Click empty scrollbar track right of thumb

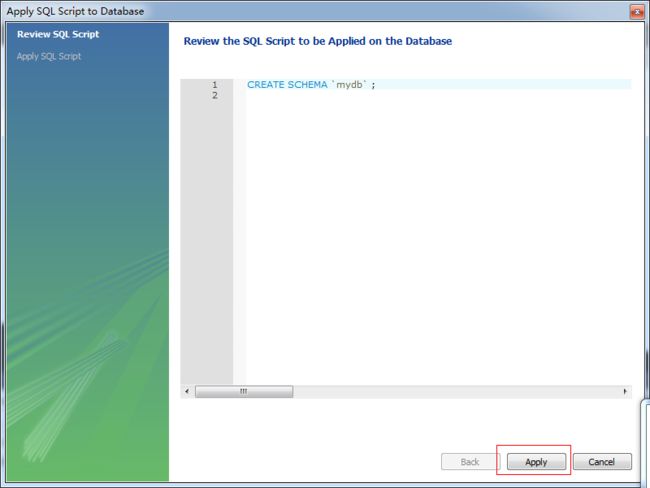[456, 391]
